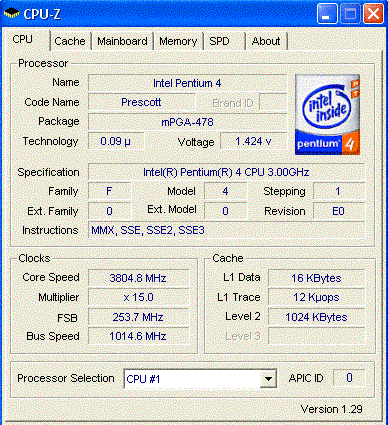Viewport: 388px width, 425px height.
Task: Minimize the CPU-Z window
Action: point(327,14)
